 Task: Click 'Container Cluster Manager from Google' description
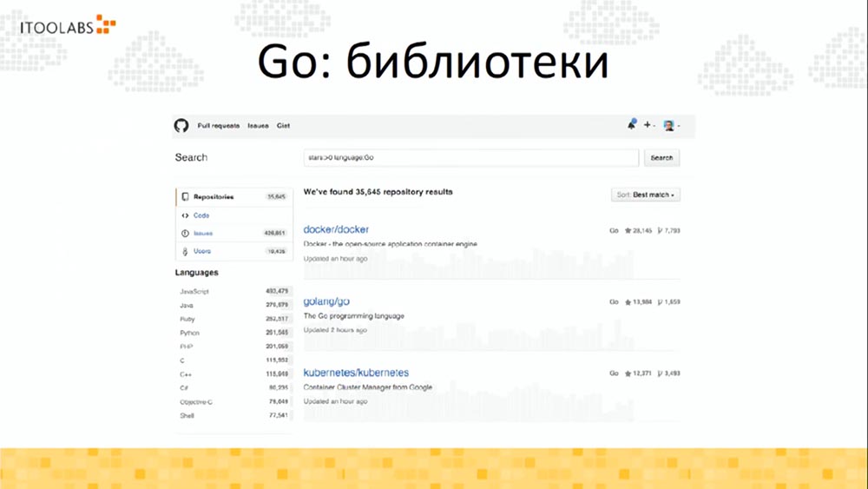click(367, 387)
